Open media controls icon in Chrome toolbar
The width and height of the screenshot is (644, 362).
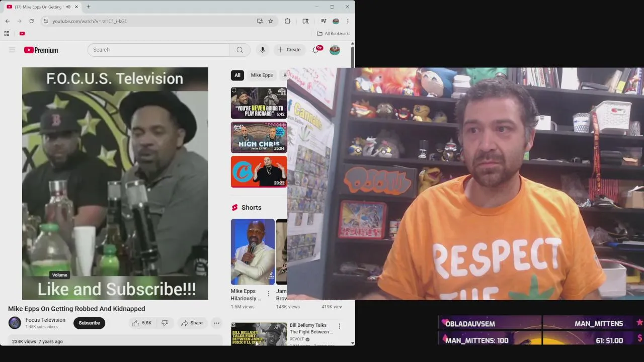(324, 21)
